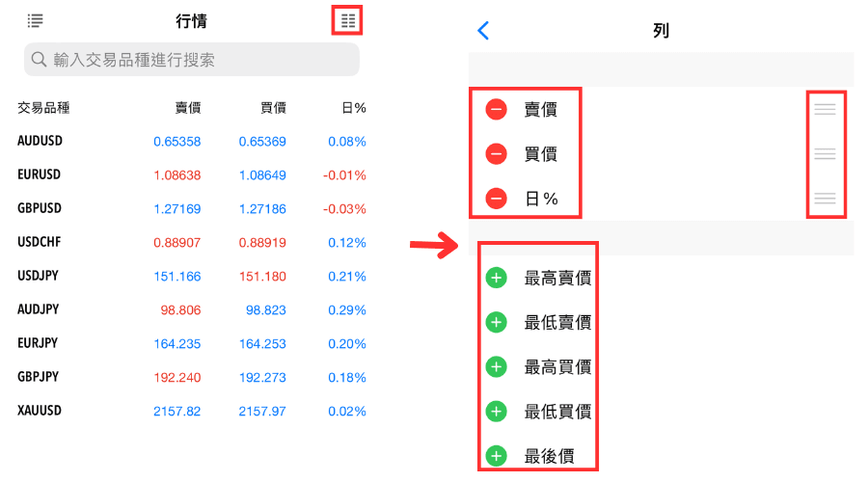Click the 0.18% daily change value
The image size is (868, 482).
click(347, 378)
